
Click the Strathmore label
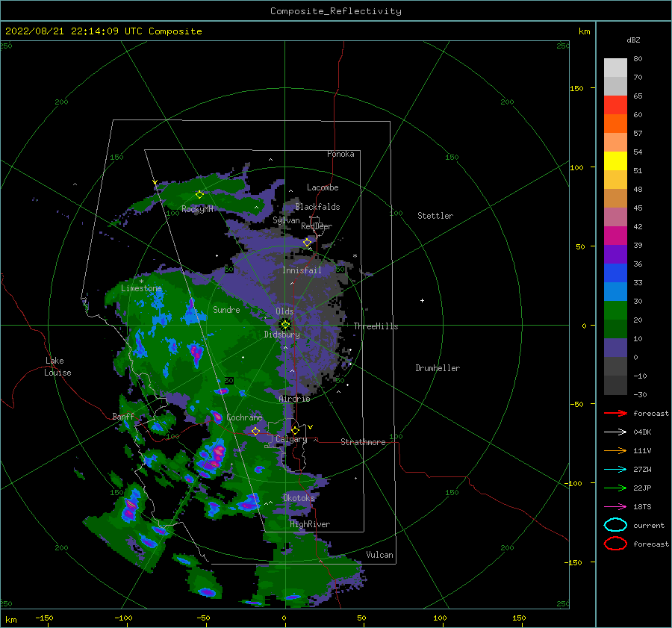point(363,442)
